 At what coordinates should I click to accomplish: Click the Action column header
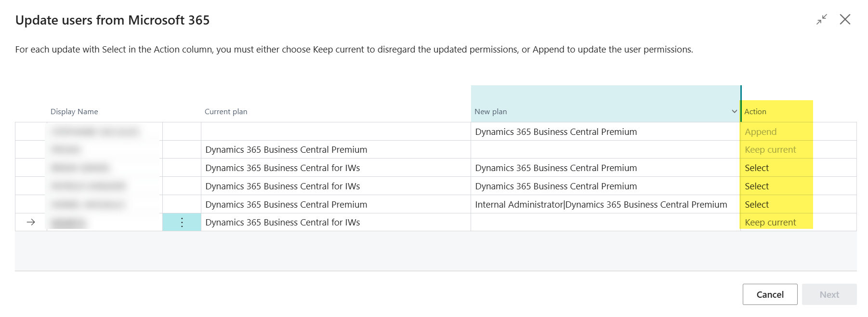point(755,112)
